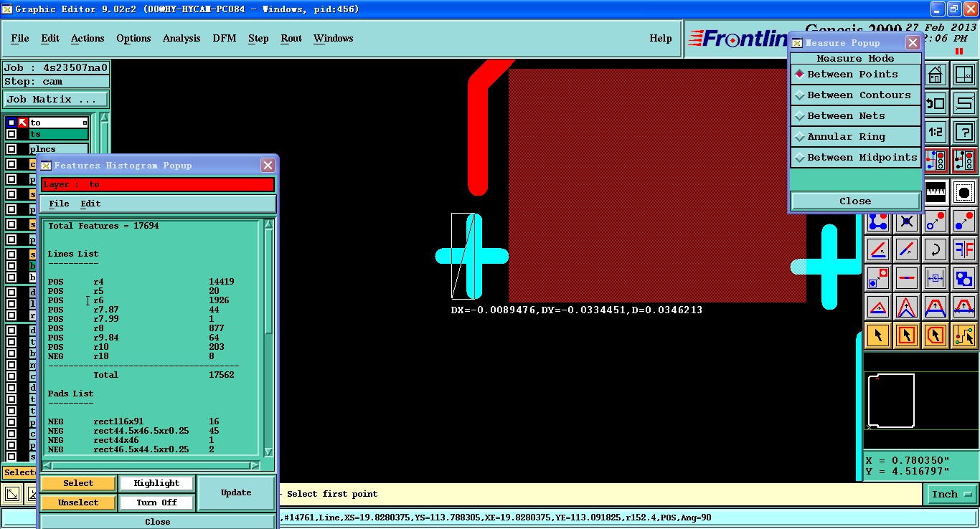Open the Inch units dropdown
Screen dimensions: 980x529
click(951, 494)
